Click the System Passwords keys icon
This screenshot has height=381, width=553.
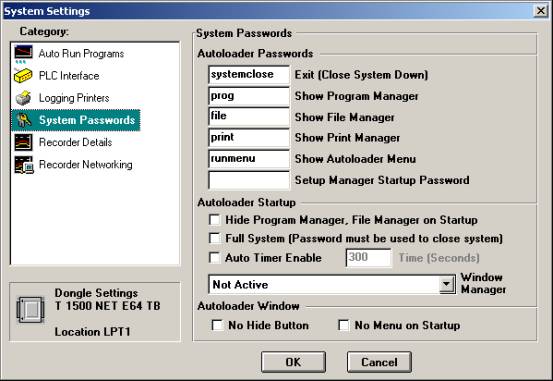[24, 120]
